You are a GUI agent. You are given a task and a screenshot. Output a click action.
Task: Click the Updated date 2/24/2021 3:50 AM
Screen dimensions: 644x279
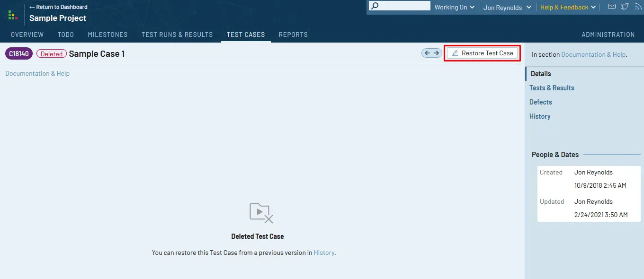click(601, 215)
